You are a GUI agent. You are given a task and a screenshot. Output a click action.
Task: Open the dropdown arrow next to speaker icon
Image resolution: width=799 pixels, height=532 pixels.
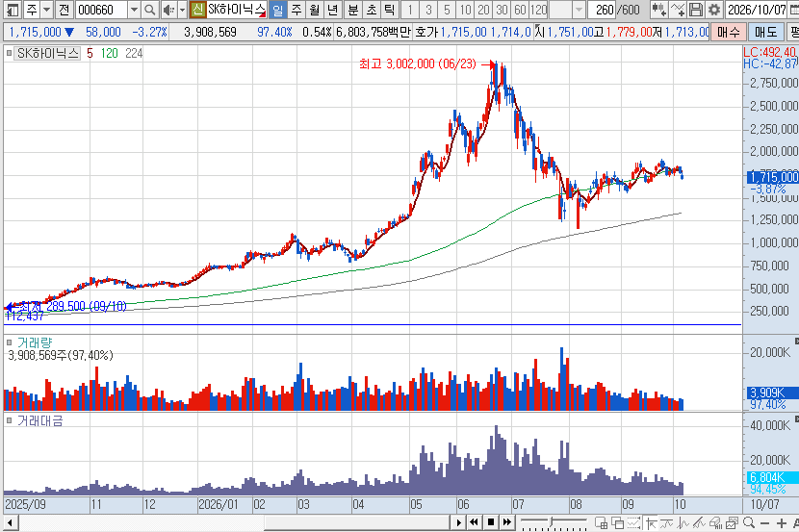pyautogui.click(x=182, y=10)
